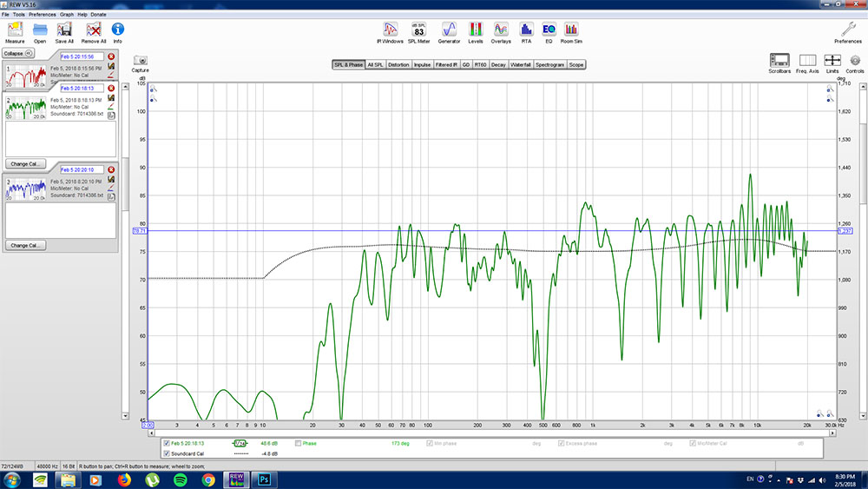Open notes for Feb 5 20:20:10 measurement
Screen dimensions: 868x489
click(111, 196)
